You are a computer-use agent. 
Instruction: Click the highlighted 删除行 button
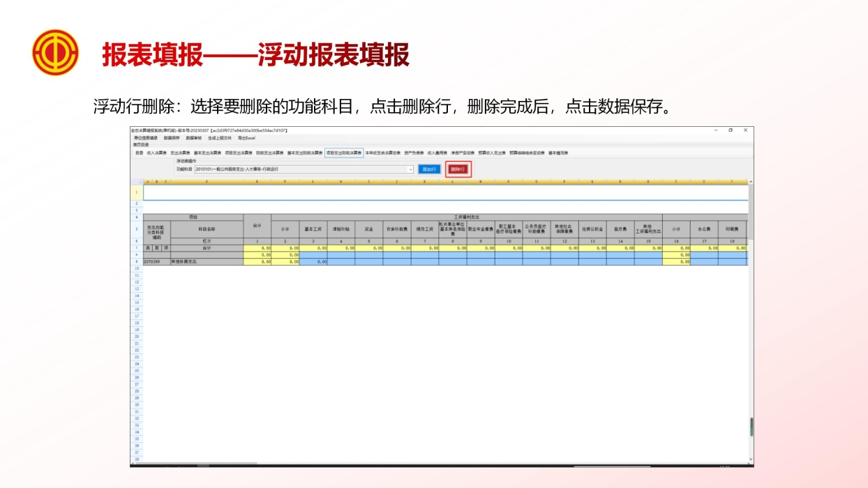459,169
